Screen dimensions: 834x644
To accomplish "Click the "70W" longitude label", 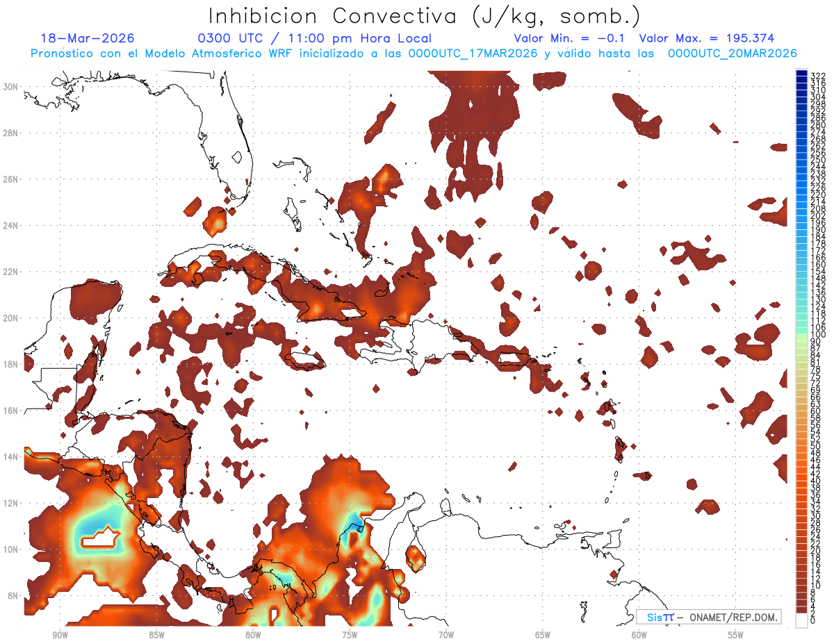I will tap(446, 635).
